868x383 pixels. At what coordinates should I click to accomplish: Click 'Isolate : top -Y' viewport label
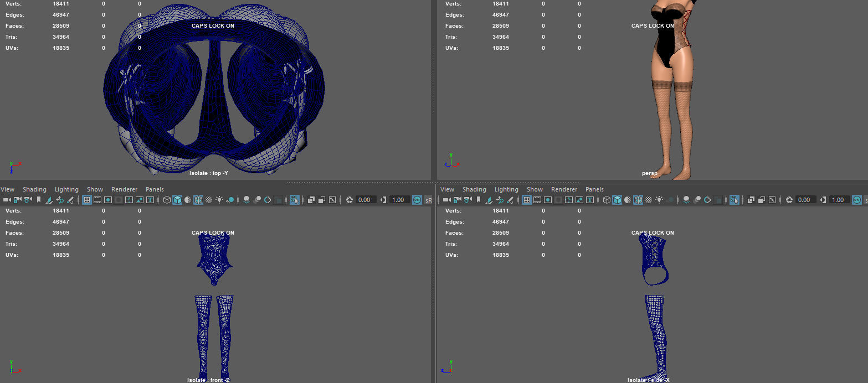point(209,173)
